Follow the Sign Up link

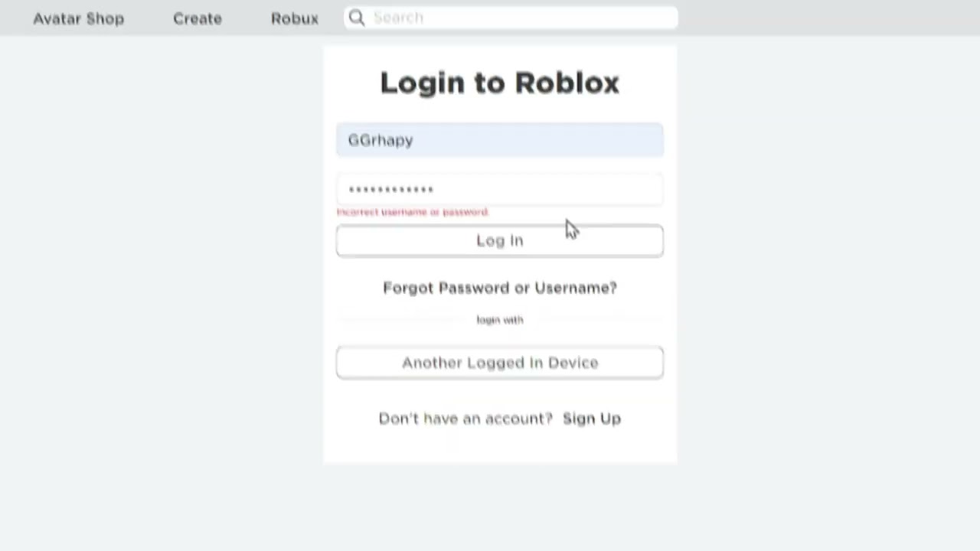click(592, 419)
